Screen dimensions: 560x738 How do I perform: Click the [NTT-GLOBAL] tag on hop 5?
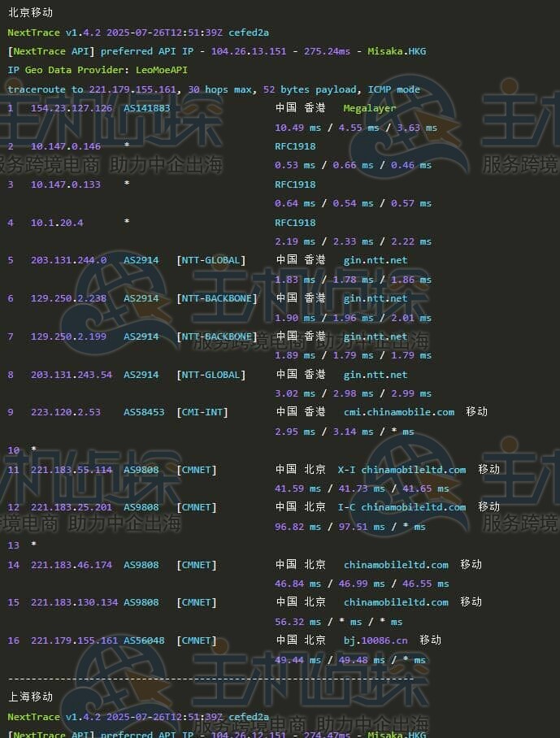click(x=210, y=260)
